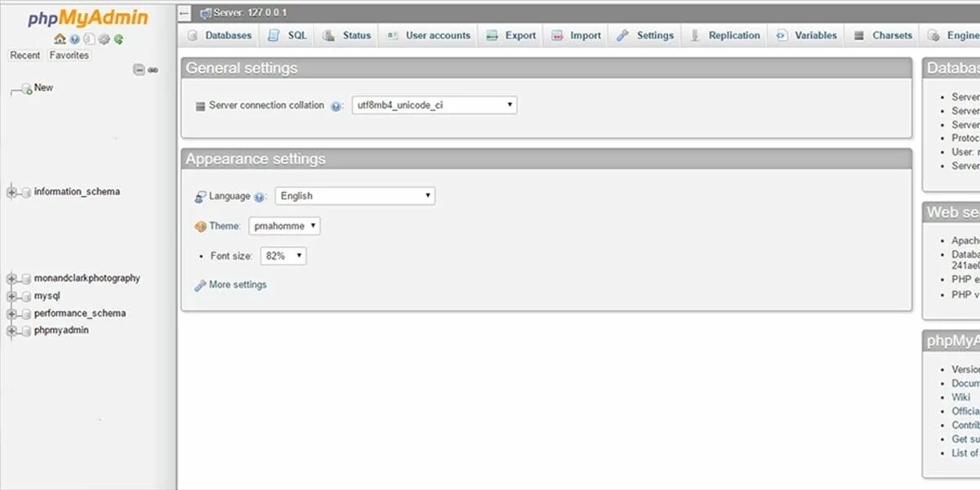Image resolution: width=980 pixels, height=490 pixels.
Task: Click the performance_schema database icon
Action: point(26,314)
